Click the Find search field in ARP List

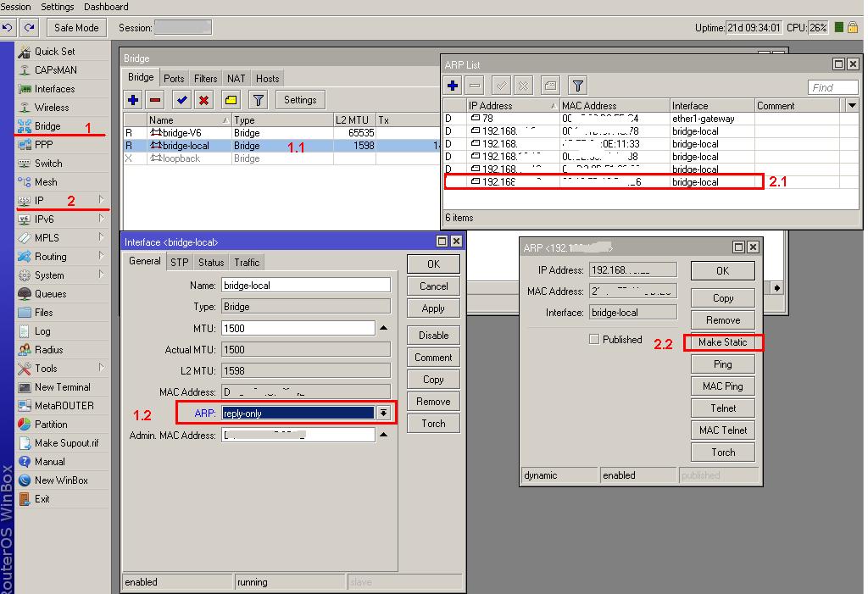click(832, 87)
